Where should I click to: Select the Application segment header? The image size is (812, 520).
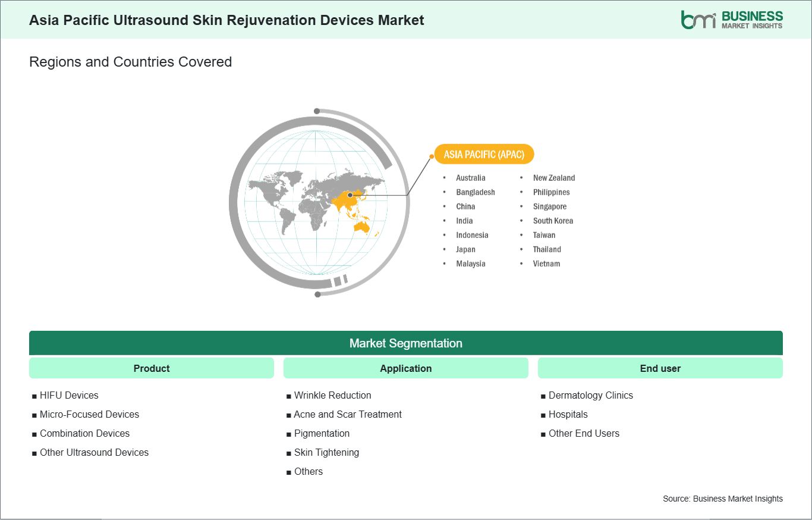tap(406, 368)
